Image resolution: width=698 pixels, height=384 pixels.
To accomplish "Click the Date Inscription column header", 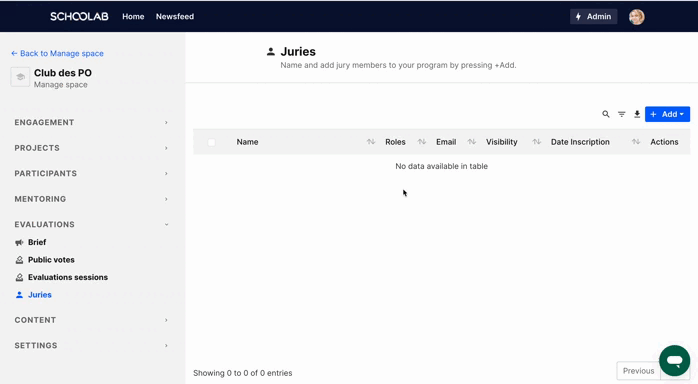I will tap(580, 142).
